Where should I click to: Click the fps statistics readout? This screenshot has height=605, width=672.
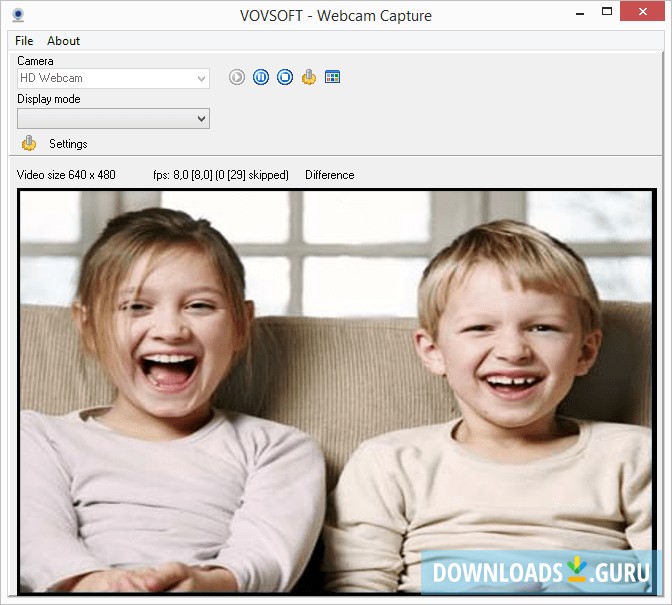coord(221,175)
